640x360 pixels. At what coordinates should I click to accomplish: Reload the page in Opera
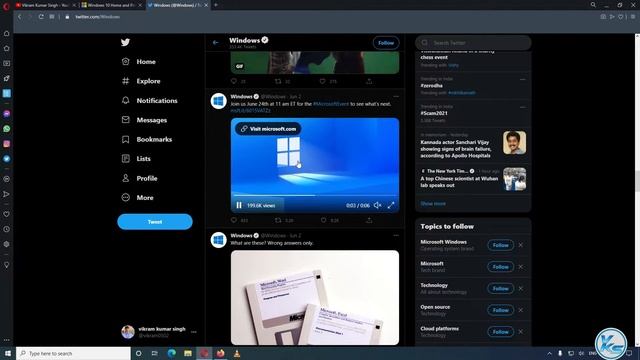point(41,17)
